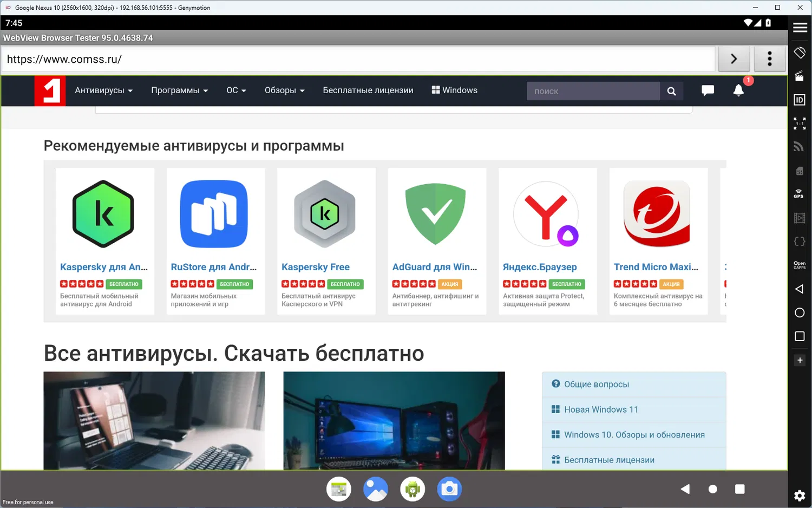Click the Yandex Browser Y icon

coord(546,214)
